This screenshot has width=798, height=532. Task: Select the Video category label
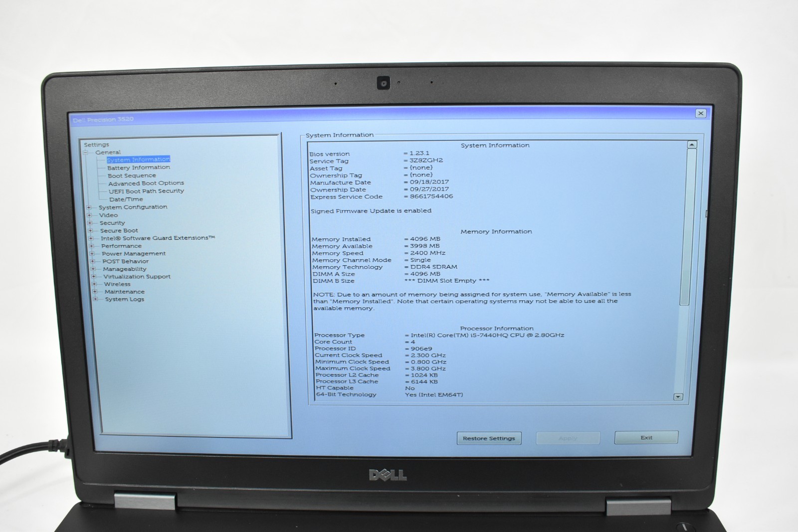[108, 215]
